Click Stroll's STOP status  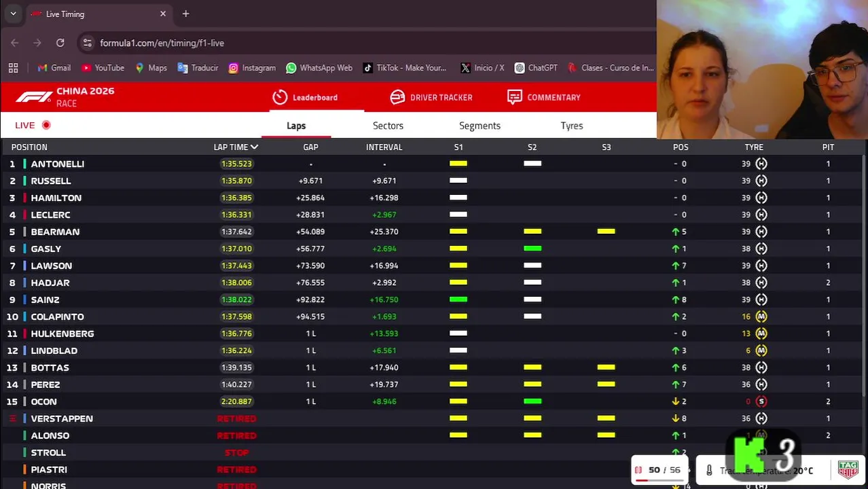click(x=236, y=452)
